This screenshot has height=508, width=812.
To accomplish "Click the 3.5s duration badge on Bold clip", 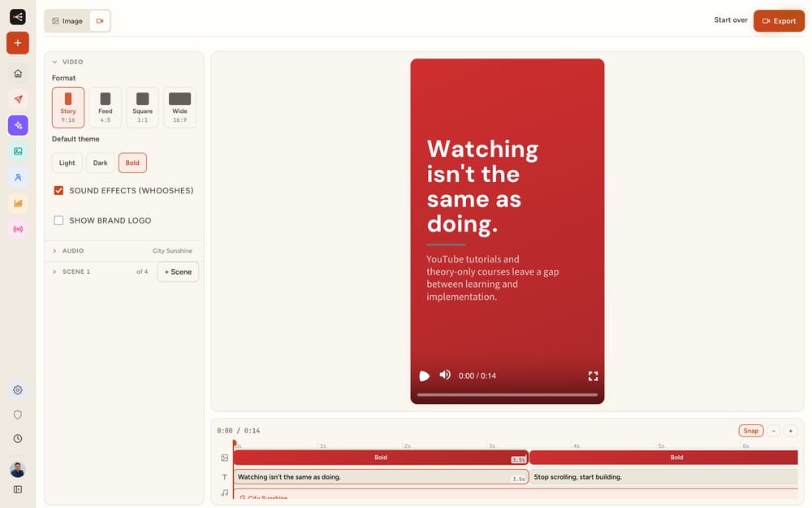I will 518,460.
